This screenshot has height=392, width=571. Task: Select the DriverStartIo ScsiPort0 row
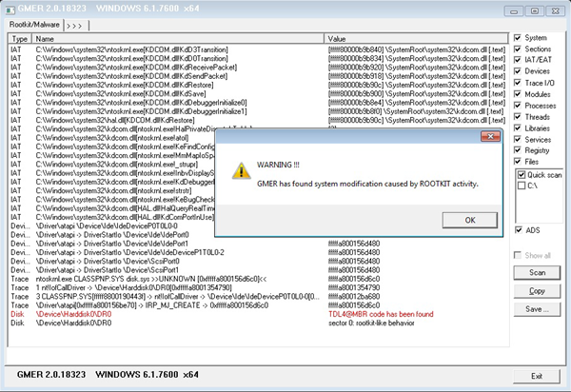coord(258,261)
